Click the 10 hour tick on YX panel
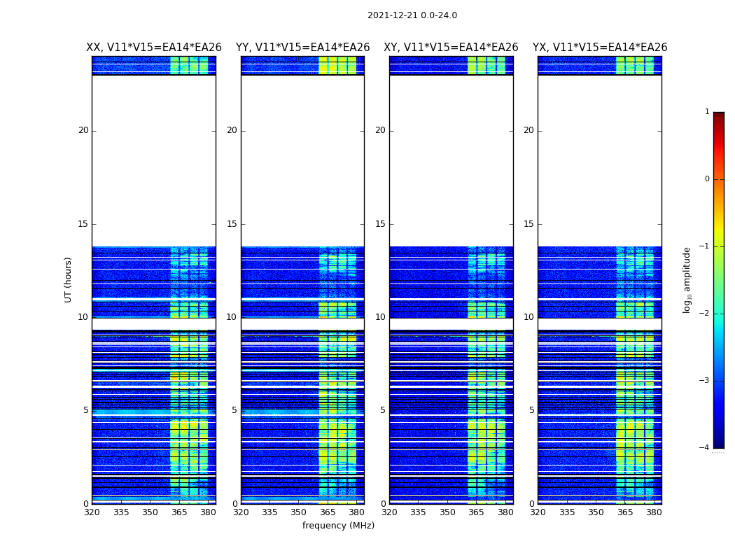 click(528, 317)
